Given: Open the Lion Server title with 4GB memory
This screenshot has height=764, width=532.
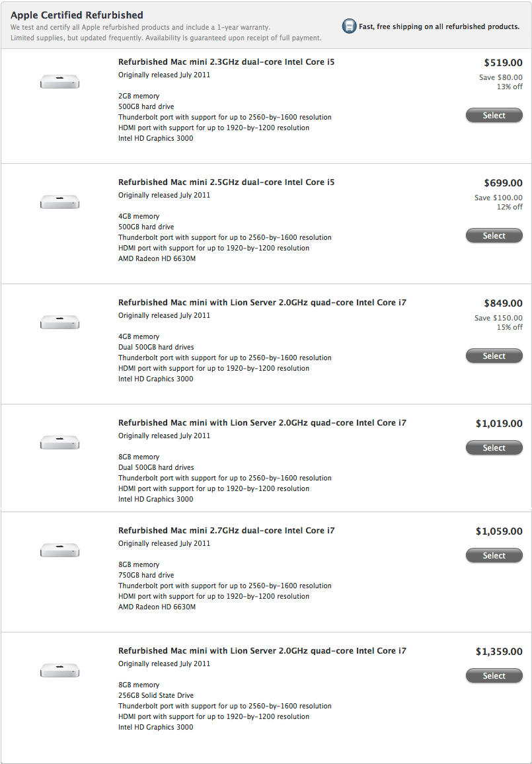Looking at the screenshot, I should 262,303.
